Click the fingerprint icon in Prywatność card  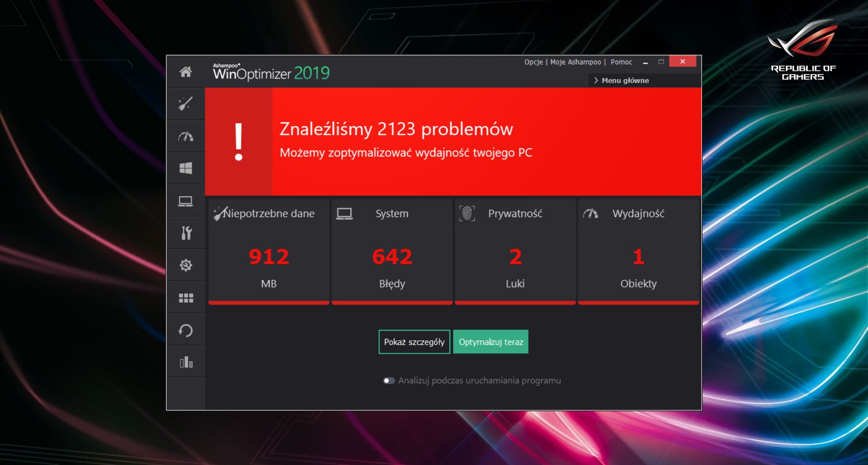click(467, 214)
